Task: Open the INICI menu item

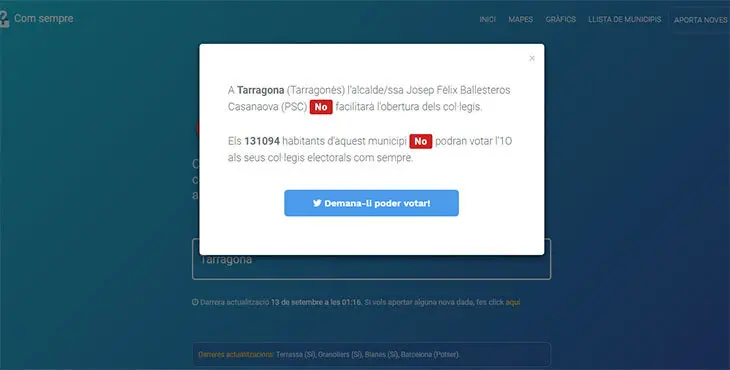Action: [x=487, y=20]
